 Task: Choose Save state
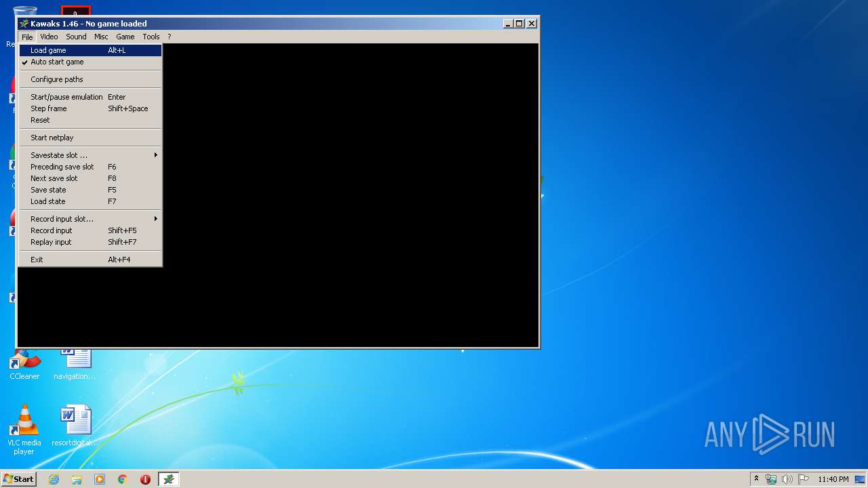[x=90, y=190]
